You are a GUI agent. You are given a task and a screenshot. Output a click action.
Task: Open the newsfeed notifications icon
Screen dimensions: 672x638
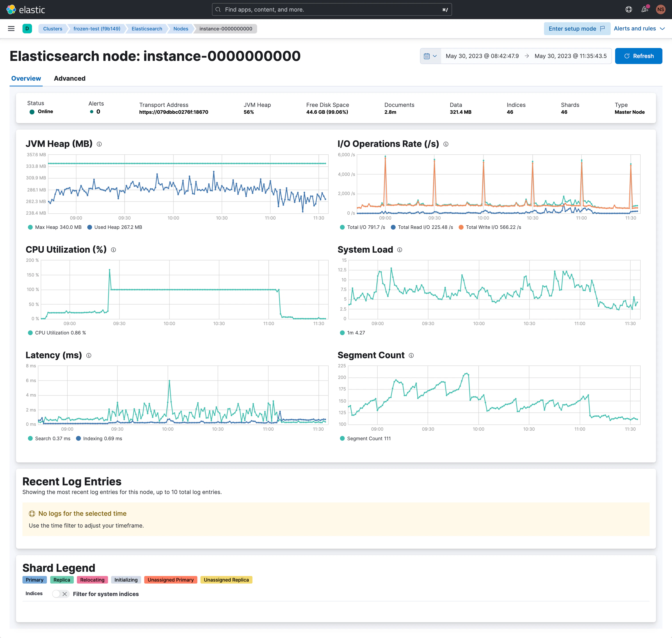(645, 10)
